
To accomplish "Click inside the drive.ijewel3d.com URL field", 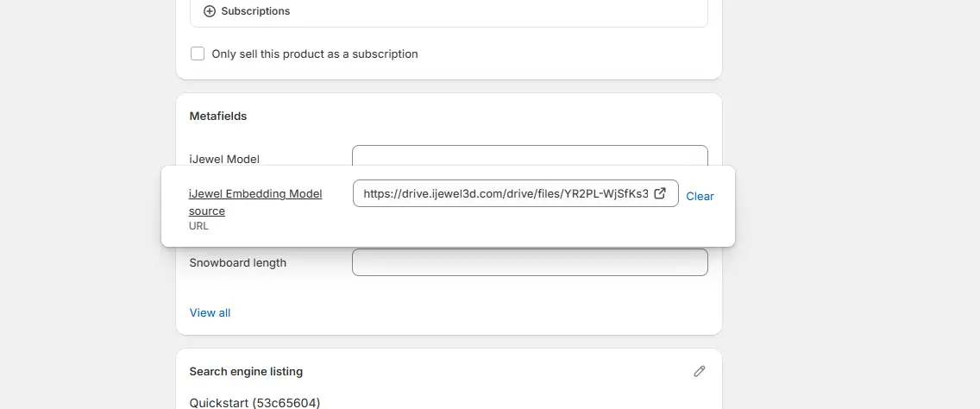I will pos(505,194).
